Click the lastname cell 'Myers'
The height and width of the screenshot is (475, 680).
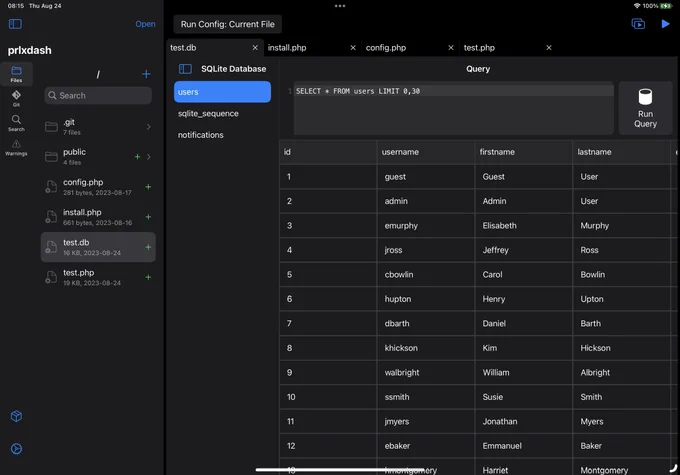[x=621, y=421]
